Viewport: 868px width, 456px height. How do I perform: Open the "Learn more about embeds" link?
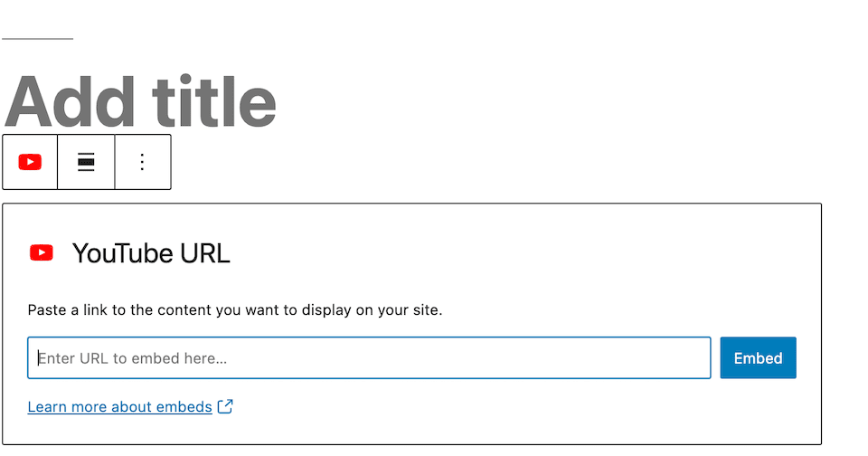[x=119, y=407]
